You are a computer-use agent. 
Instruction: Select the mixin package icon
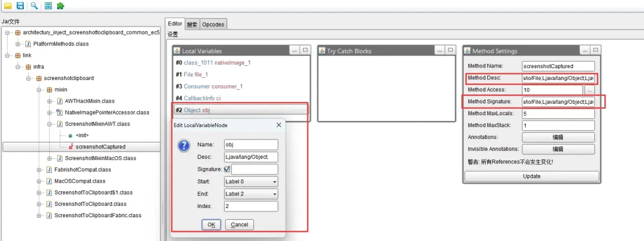coord(49,90)
